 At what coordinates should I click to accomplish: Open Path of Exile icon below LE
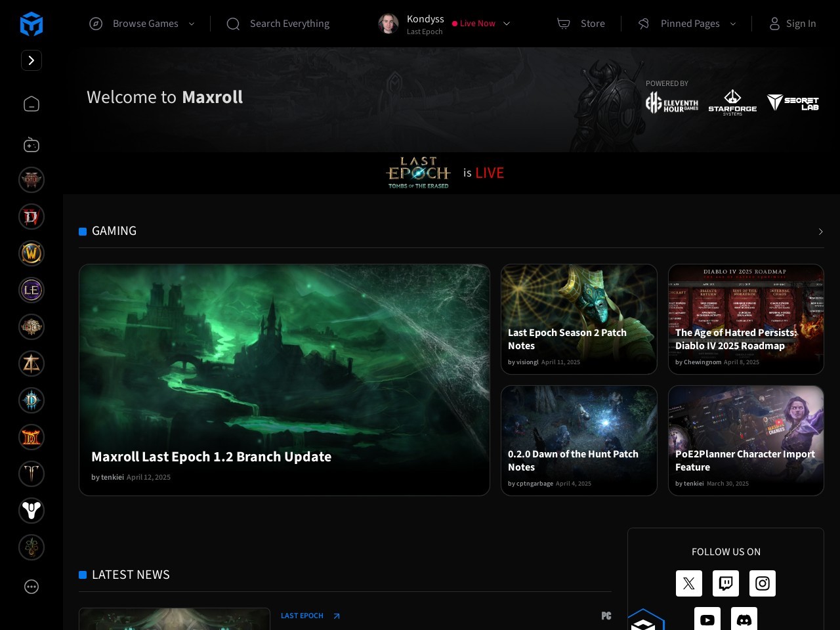[31, 327]
